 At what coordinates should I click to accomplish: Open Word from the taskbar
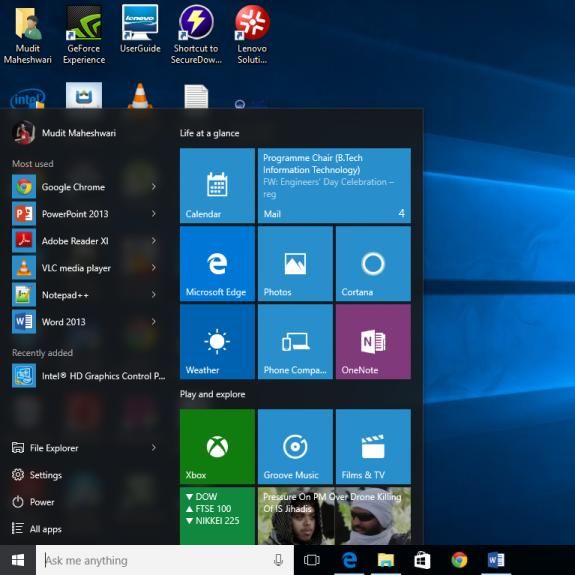(x=496, y=560)
